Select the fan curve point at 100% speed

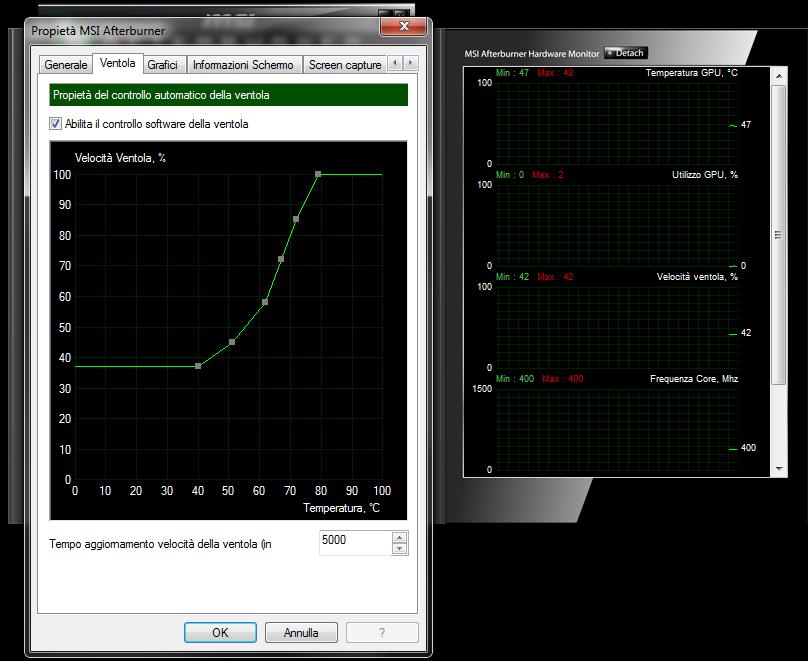(318, 174)
